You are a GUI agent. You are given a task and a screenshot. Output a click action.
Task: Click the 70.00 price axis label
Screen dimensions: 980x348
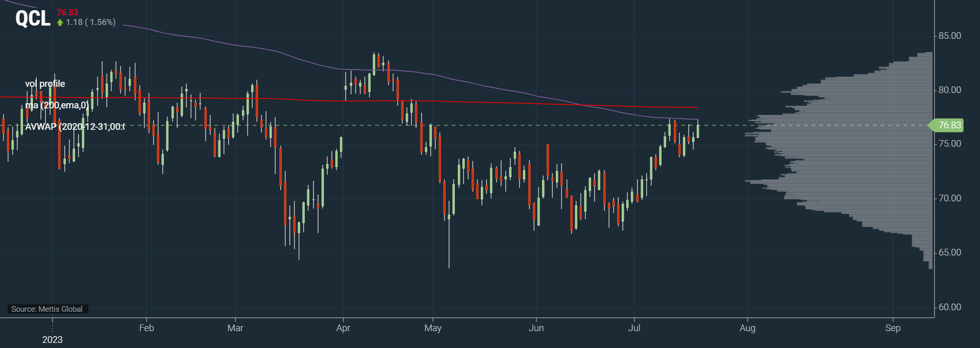tap(950, 198)
